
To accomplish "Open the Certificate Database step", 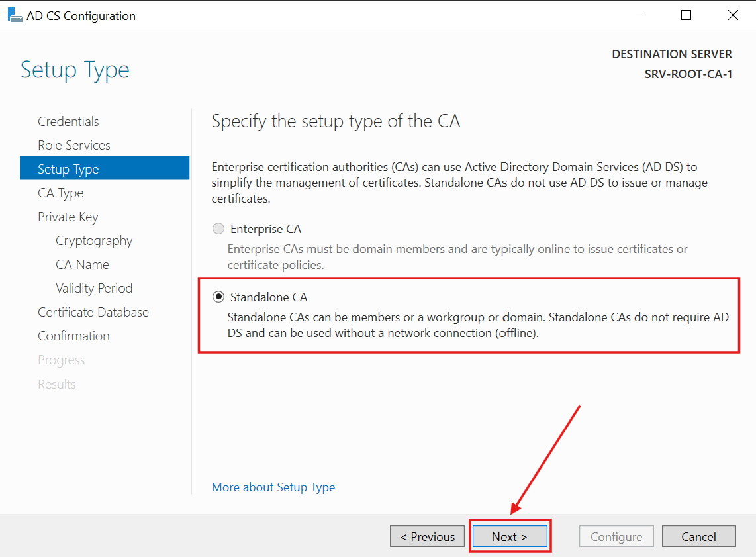I will [93, 312].
